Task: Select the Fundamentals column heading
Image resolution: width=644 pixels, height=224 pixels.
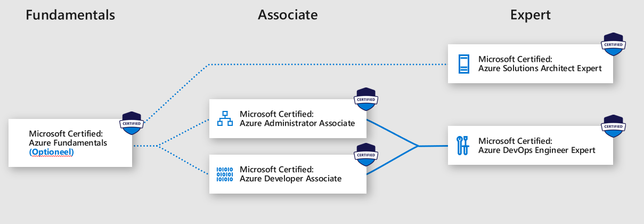Action: 70,15
